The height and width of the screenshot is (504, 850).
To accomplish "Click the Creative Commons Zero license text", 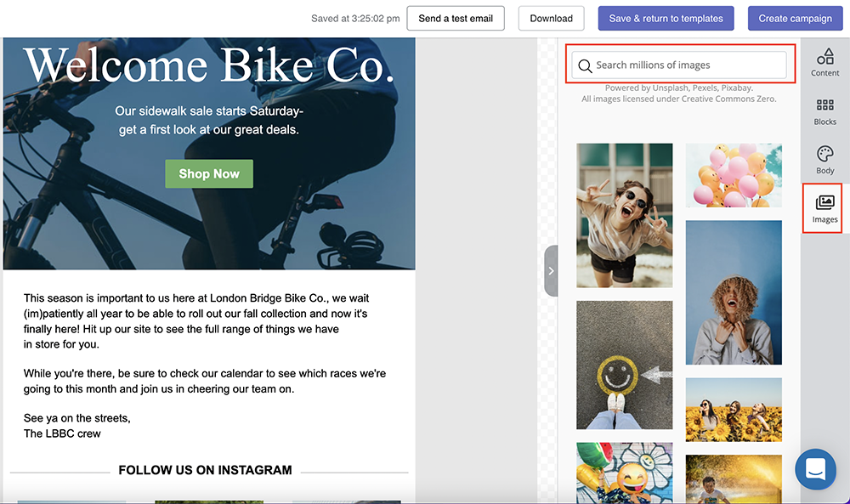I will pos(678,99).
